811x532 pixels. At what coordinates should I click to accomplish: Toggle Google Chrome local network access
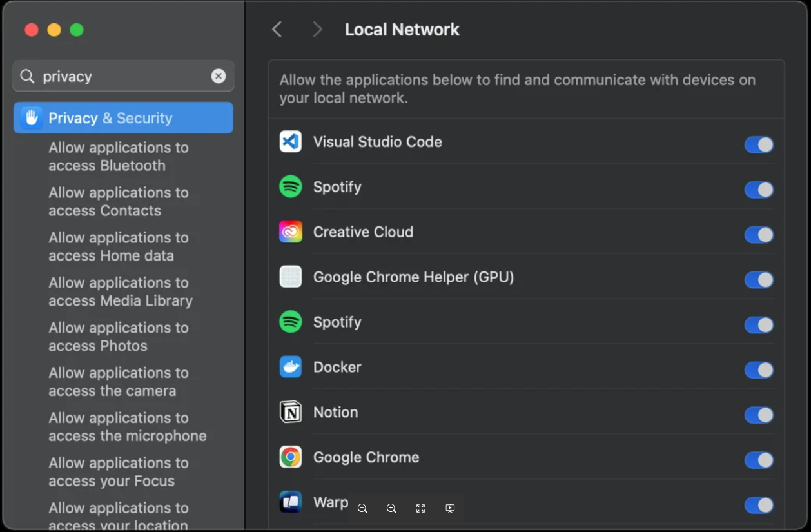[x=759, y=460]
